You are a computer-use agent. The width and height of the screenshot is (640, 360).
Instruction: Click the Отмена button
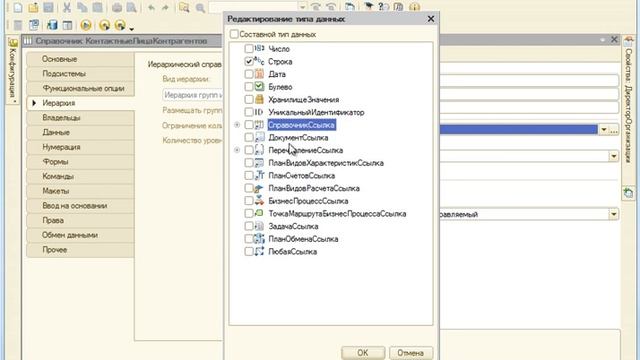click(x=411, y=353)
